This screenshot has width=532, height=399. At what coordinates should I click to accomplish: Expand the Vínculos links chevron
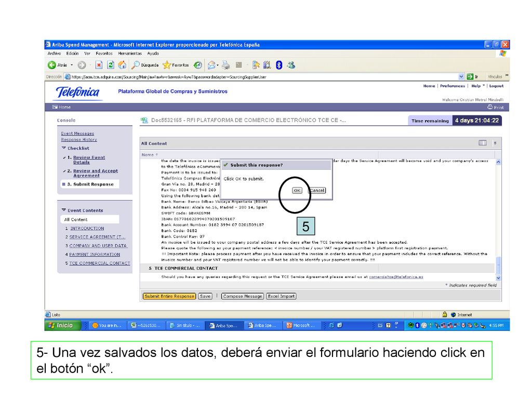tap(507, 76)
